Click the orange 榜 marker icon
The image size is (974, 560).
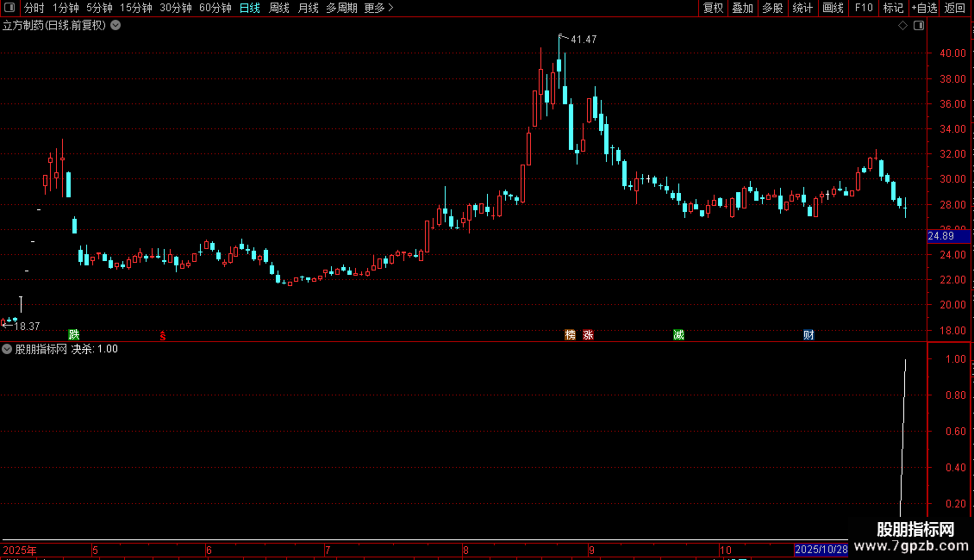(571, 334)
